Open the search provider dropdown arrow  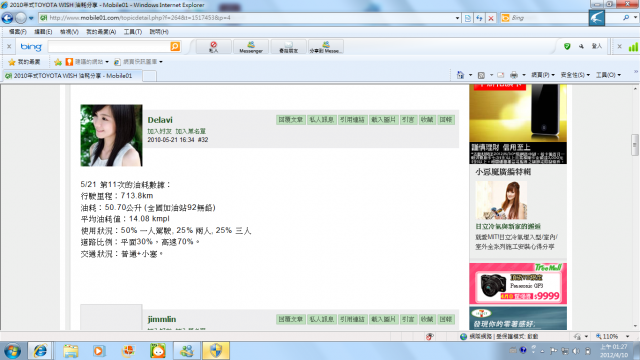[635, 18]
